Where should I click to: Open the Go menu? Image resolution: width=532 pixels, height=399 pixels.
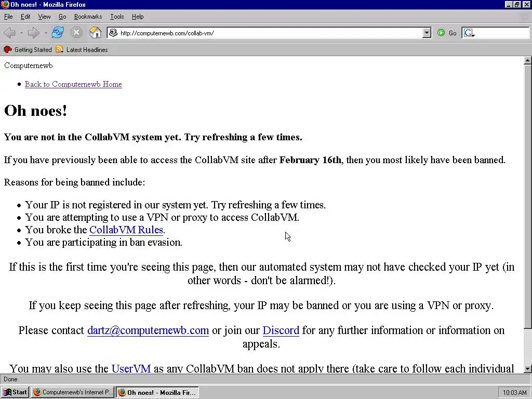(x=62, y=17)
